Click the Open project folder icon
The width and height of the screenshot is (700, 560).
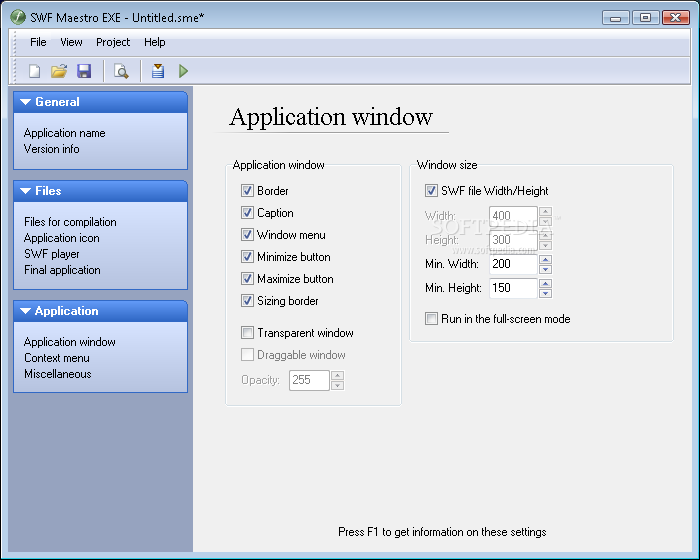click(59, 71)
